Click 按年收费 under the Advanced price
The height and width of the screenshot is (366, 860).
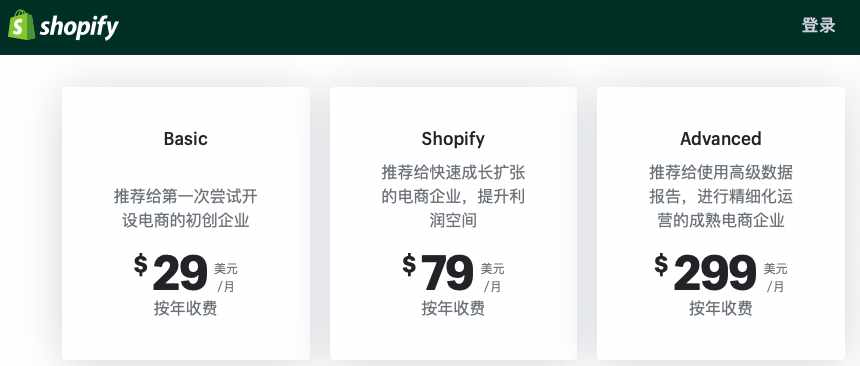(721, 308)
